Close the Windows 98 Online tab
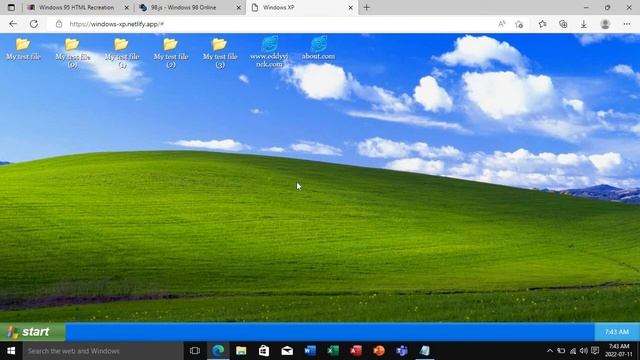Image resolution: width=640 pixels, height=360 pixels. click(x=239, y=7)
